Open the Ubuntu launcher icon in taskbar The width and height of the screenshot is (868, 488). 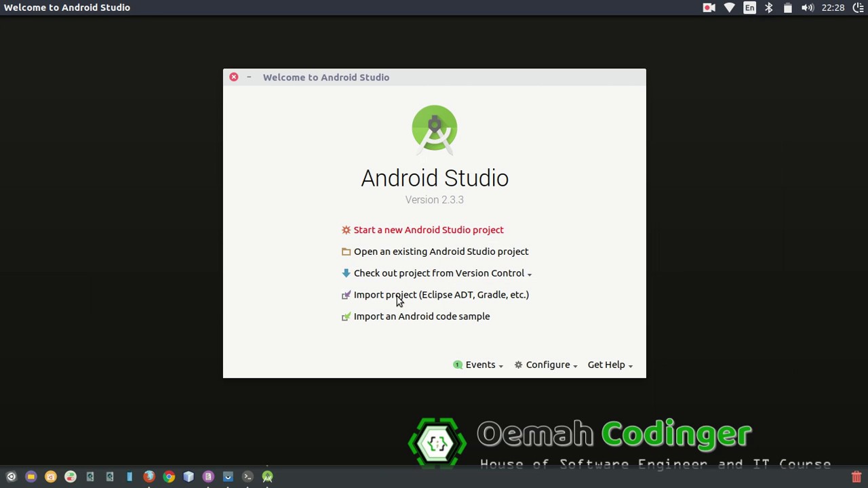[11, 476]
